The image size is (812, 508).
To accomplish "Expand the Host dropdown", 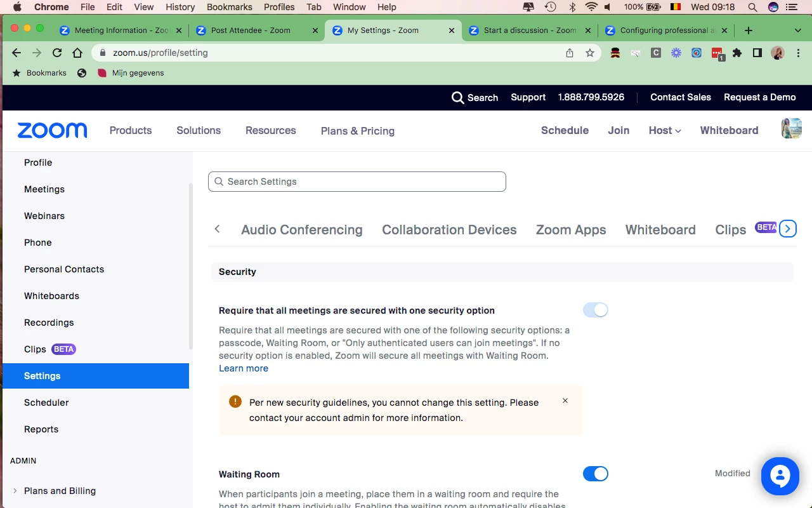I will tap(665, 130).
